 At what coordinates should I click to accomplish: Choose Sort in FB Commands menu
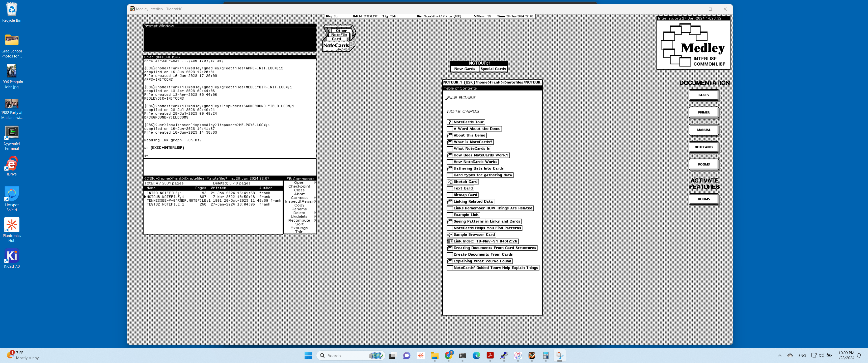[x=299, y=224]
